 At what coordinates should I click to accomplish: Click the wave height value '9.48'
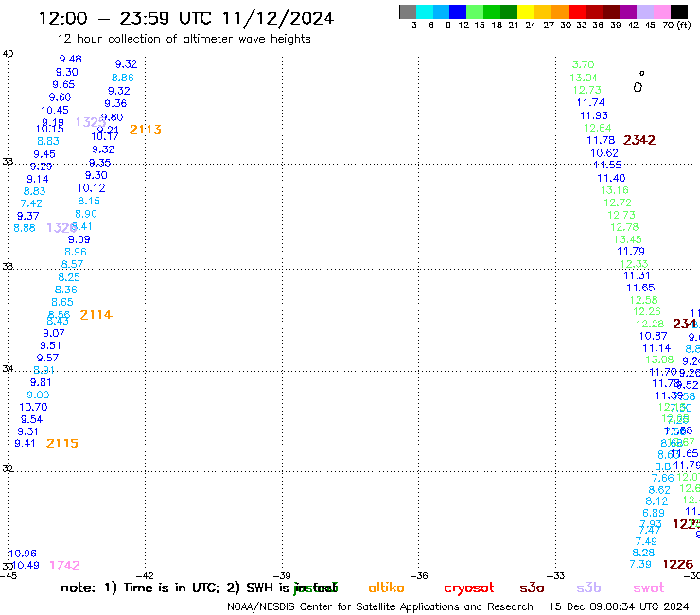[x=71, y=59]
